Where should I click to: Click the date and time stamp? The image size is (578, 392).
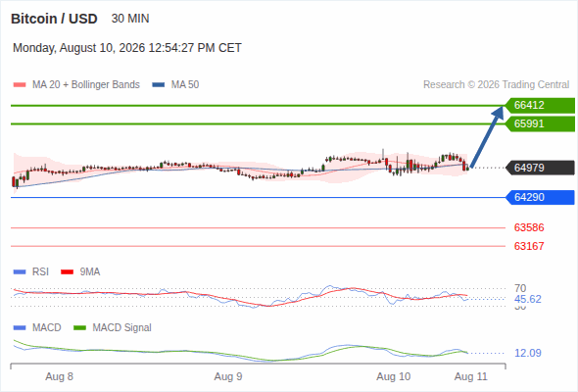pos(127,48)
